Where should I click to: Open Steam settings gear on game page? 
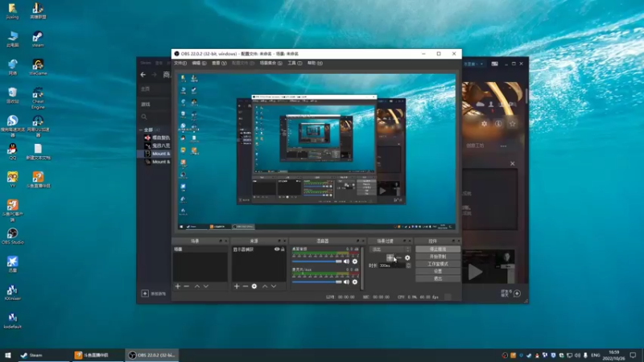tap(485, 124)
